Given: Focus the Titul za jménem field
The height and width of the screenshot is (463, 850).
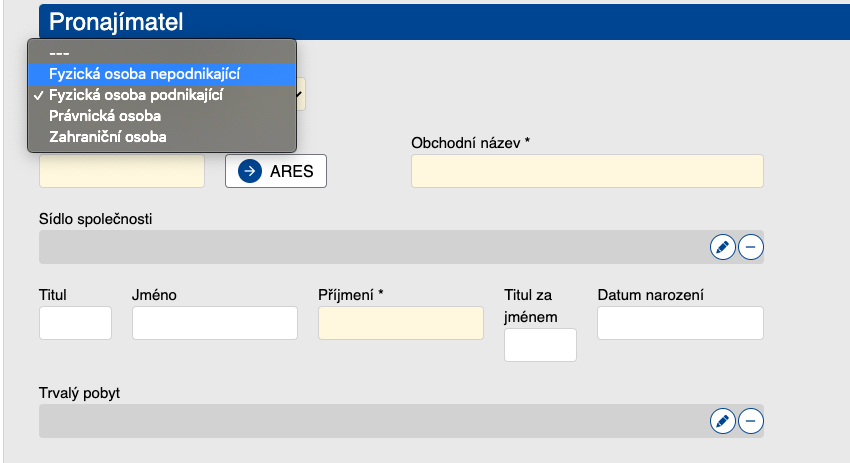Looking at the screenshot, I should click(540, 345).
